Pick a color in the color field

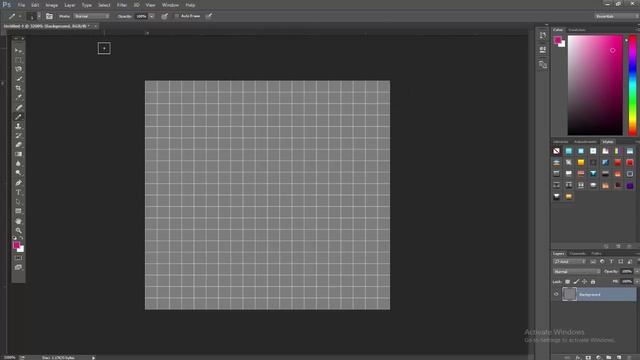point(595,85)
